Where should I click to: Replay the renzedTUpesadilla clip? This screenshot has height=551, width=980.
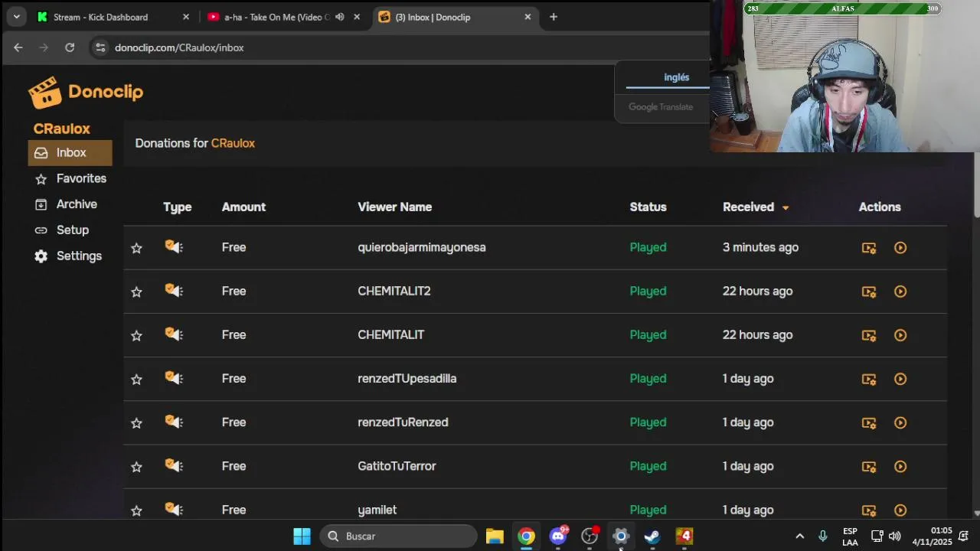click(x=900, y=378)
